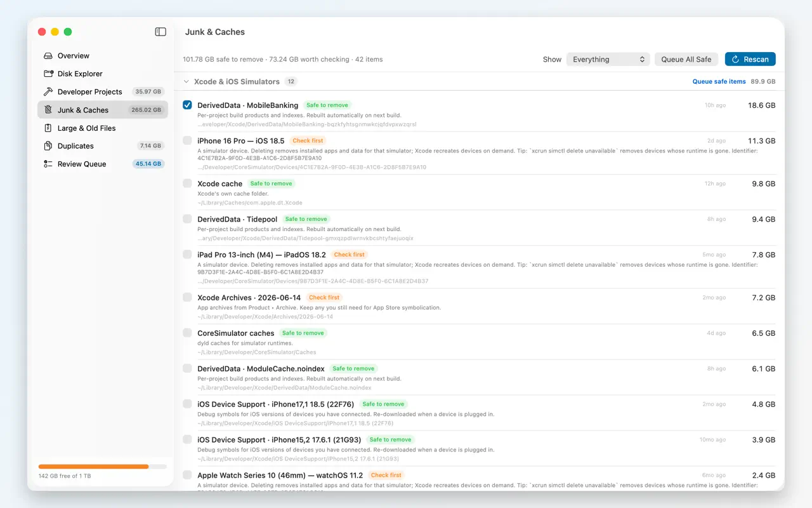Uncheck DerivedData · MobileBanking checkbox

tap(187, 105)
